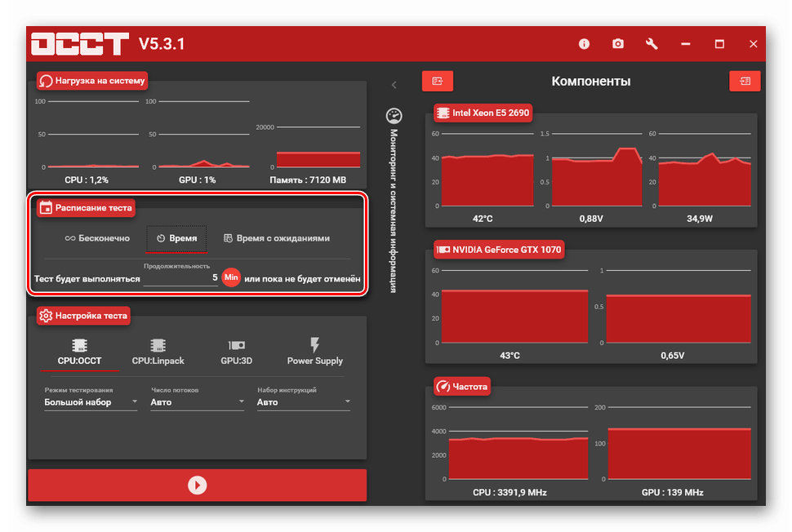Open the Режим тестирования dropdown

coord(91,402)
